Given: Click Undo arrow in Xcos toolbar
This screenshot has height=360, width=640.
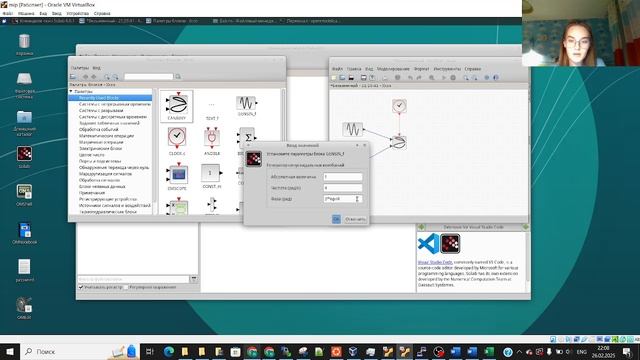Looking at the screenshot, I should (410, 78).
